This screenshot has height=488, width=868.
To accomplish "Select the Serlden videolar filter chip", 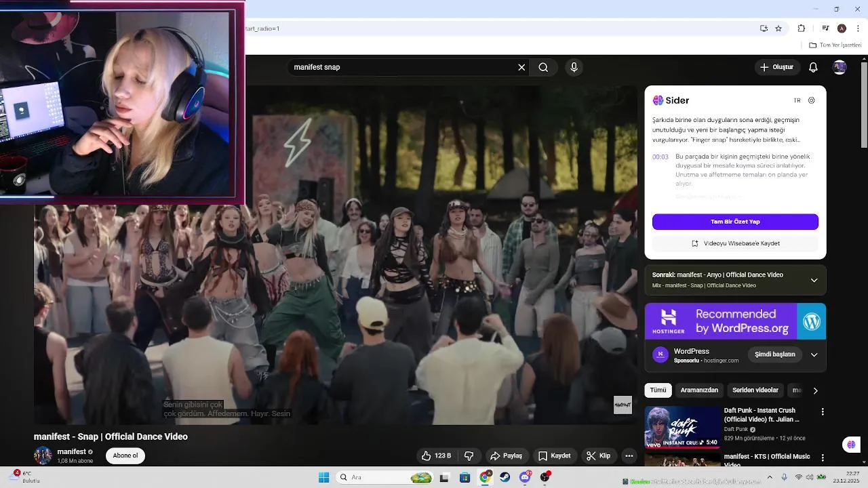I will pos(755,390).
